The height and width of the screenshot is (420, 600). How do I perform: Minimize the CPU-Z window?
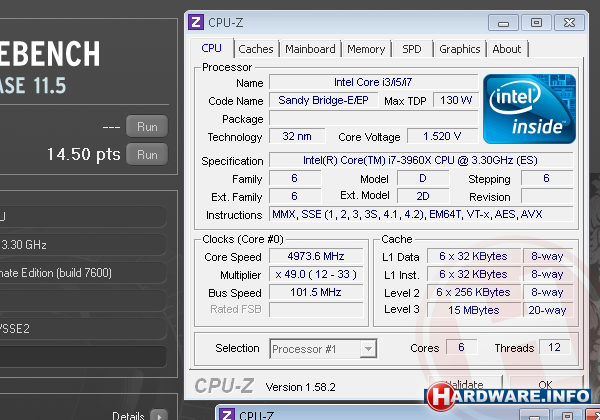503,23
